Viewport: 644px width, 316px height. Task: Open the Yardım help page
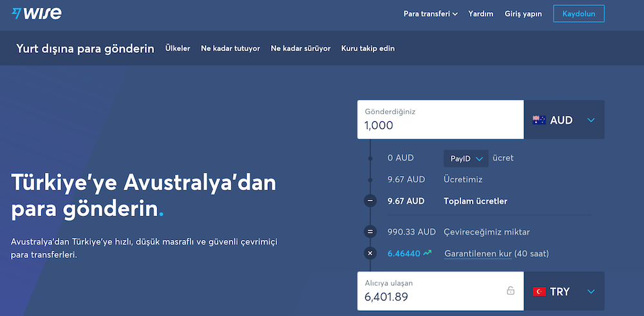pyautogui.click(x=480, y=14)
